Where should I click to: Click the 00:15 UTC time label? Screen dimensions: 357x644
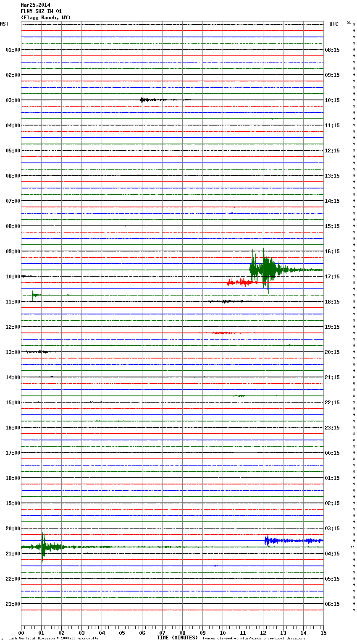tap(332, 453)
